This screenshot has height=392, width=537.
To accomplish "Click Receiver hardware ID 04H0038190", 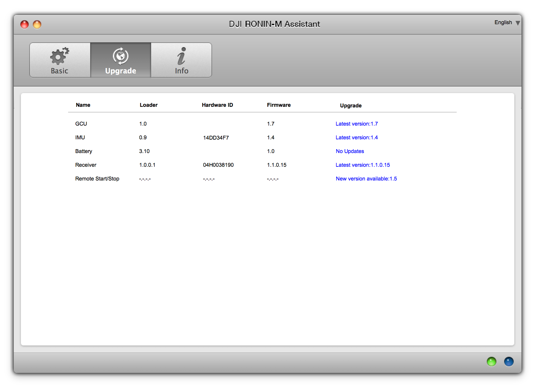I will [x=218, y=165].
